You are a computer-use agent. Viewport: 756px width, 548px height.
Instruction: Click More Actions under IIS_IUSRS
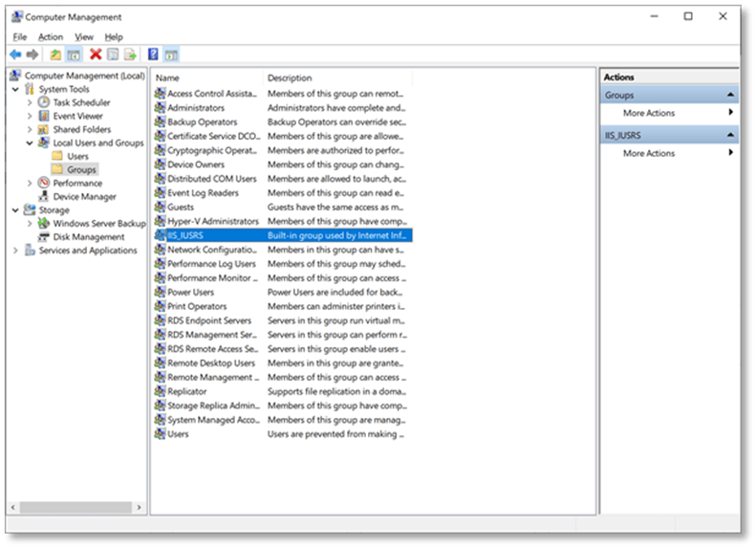648,153
